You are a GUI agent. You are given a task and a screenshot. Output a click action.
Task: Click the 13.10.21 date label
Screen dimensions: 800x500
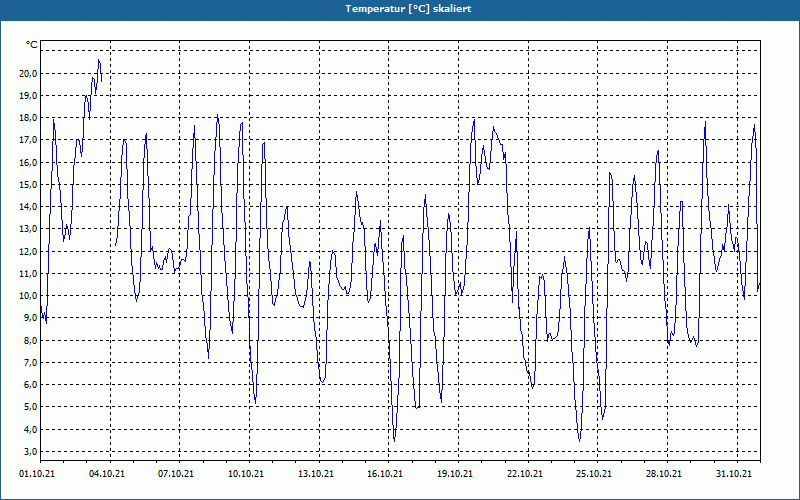pyautogui.click(x=316, y=474)
